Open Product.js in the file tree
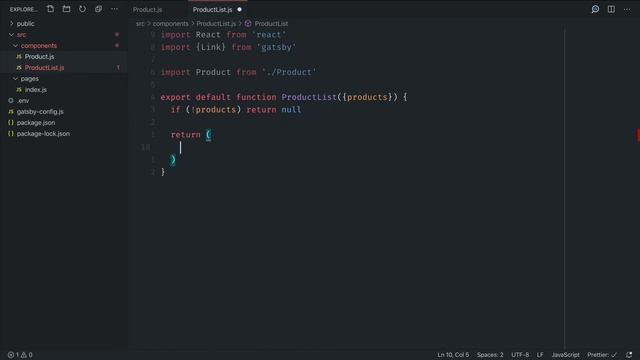Screen dimensions: 640x360 pos(39,57)
